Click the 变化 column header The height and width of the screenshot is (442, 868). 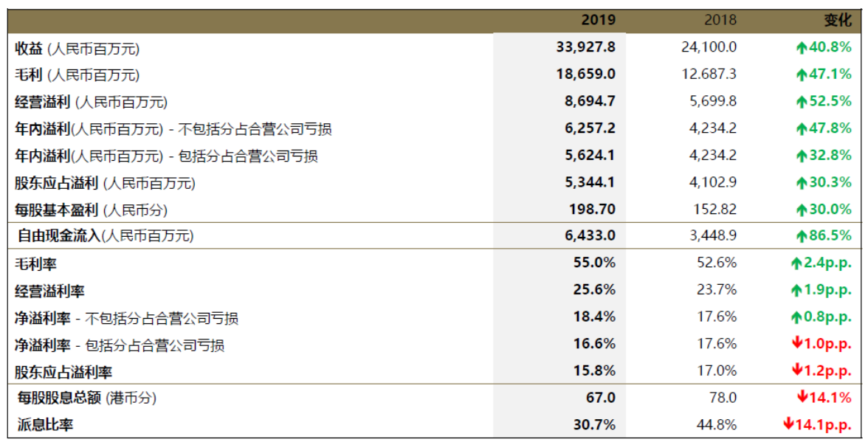tap(837, 21)
